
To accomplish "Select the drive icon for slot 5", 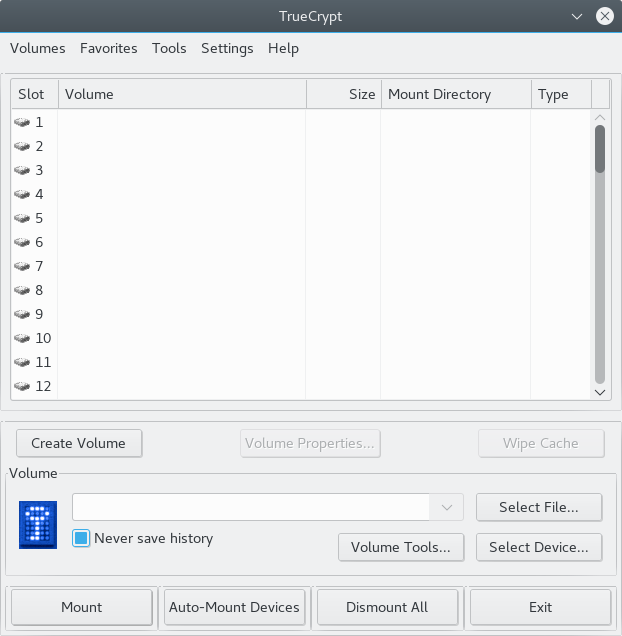I will [x=22, y=218].
